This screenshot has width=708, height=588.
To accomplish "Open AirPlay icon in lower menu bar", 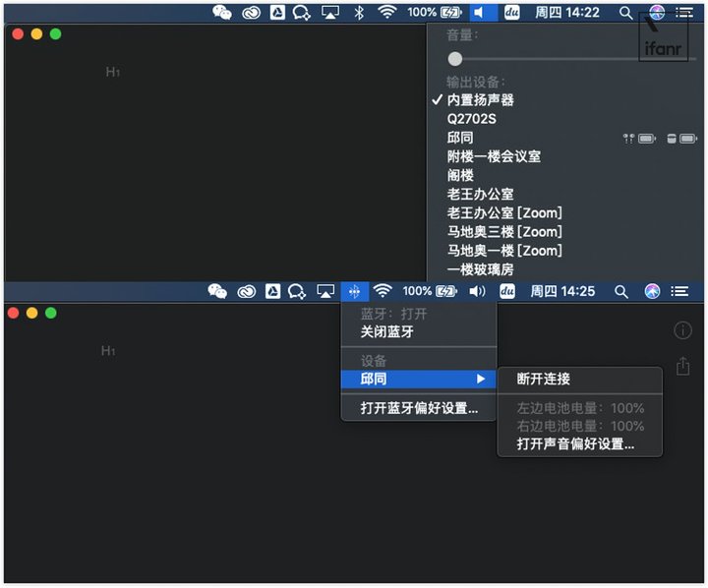I will pyautogui.click(x=325, y=291).
